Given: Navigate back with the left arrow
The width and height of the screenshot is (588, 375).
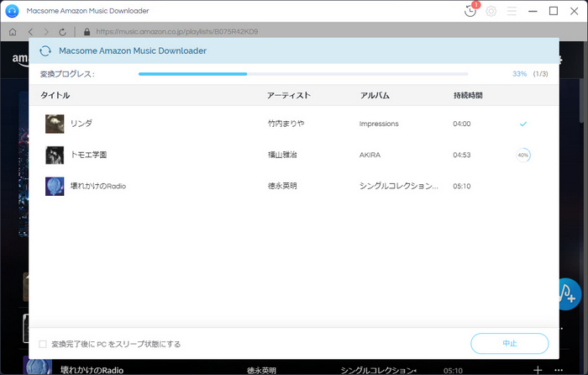Looking at the screenshot, I should (x=31, y=32).
